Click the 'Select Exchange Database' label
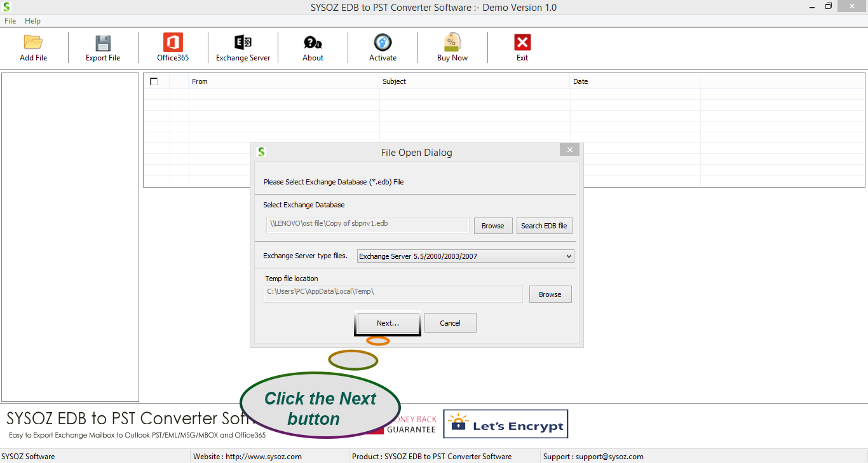 click(x=304, y=205)
